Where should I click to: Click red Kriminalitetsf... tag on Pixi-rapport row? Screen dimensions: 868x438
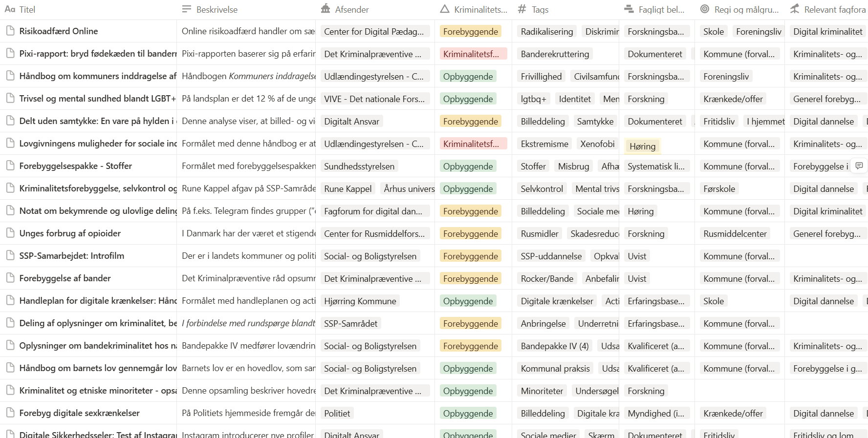(x=471, y=54)
